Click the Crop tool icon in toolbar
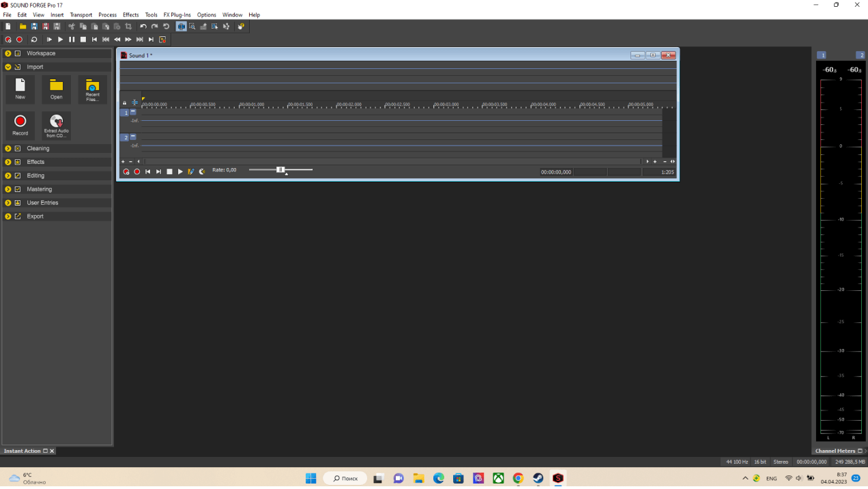The height and width of the screenshot is (489, 868). click(x=128, y=27)
